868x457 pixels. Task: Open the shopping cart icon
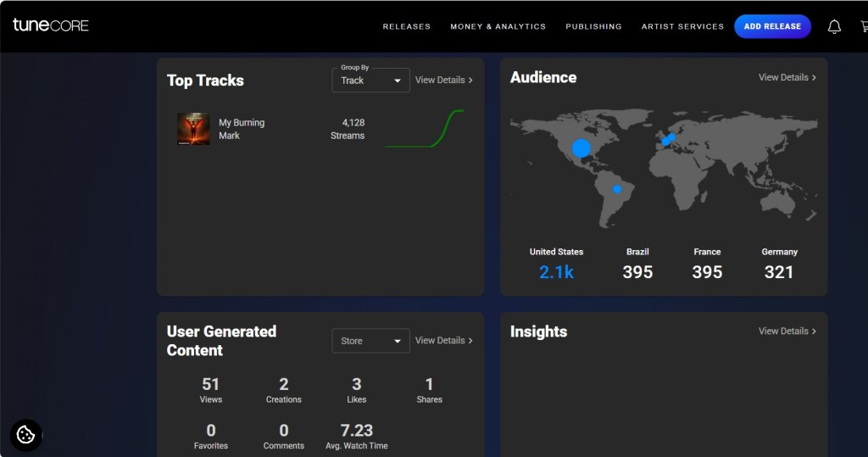click(x=863, y=26)
